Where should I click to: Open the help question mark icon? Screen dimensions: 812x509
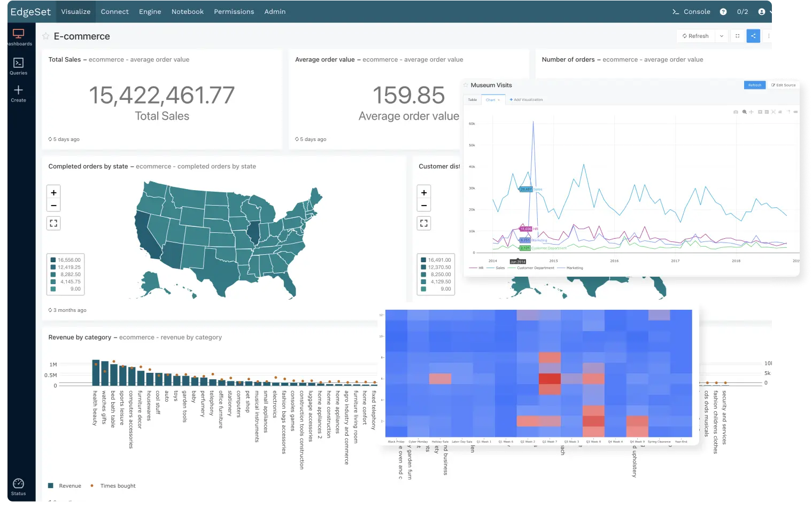(723, 12)
